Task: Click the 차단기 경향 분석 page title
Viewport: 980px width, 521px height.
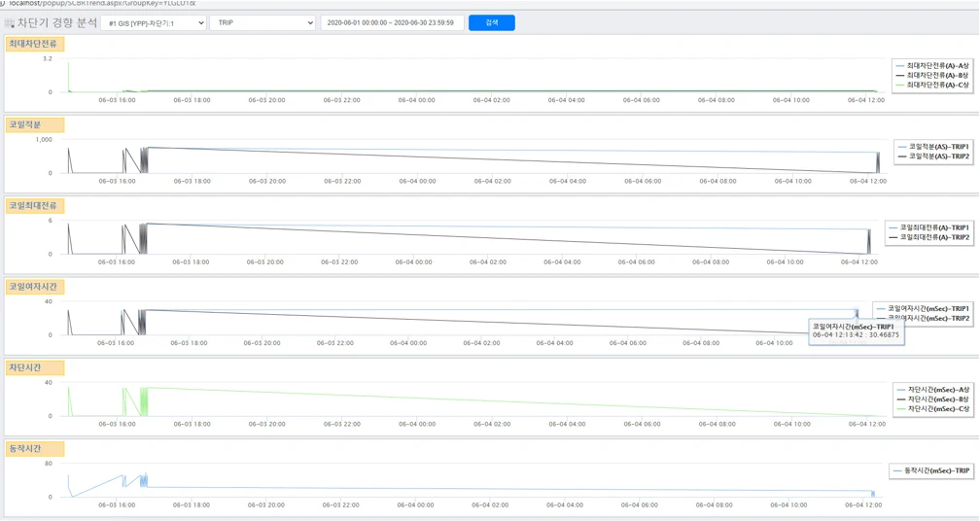Action: point(56,23)
